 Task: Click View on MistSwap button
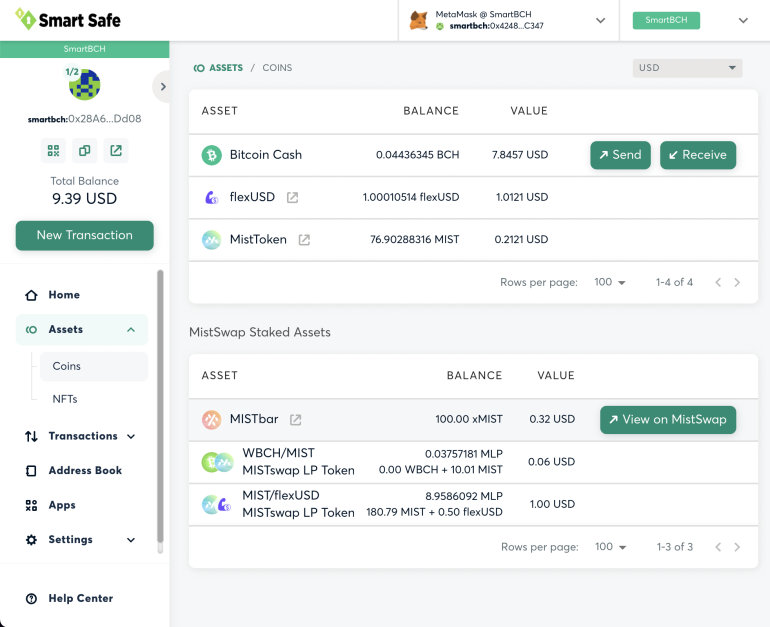(x=668, y=419)
